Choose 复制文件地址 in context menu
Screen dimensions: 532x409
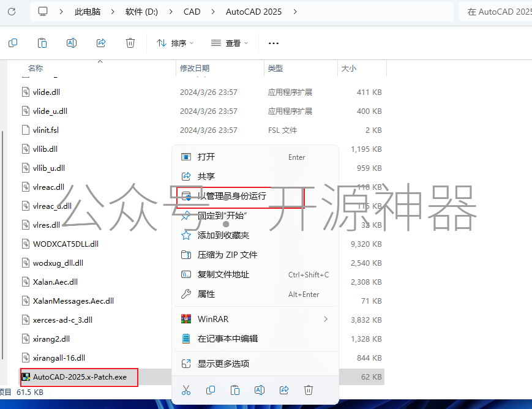(x=255, y=274)
